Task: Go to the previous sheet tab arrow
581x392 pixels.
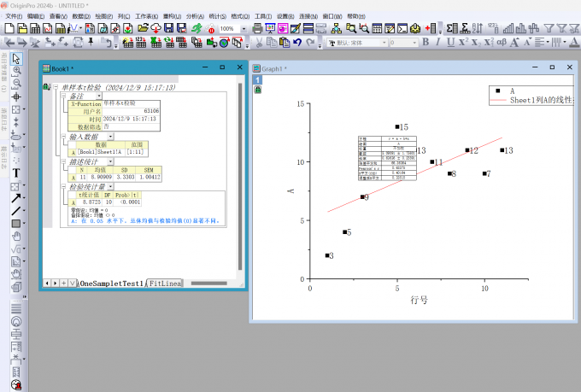Action: point(47,283)
